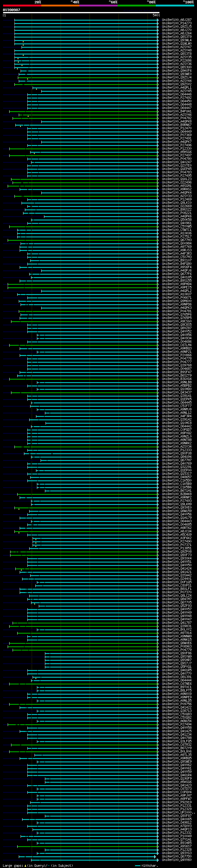The height and width of the screenshot is (868, 197).
Task: Click the cyan ~100% identity legend swatch
Action: pos(175,6)
